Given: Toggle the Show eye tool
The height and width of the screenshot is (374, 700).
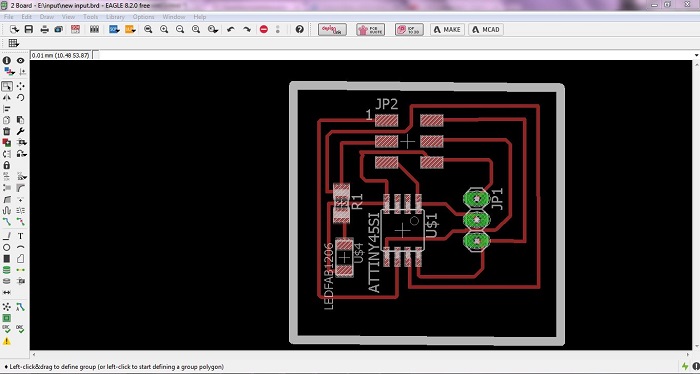Looking at the screenshot, I should click(21, 60).
